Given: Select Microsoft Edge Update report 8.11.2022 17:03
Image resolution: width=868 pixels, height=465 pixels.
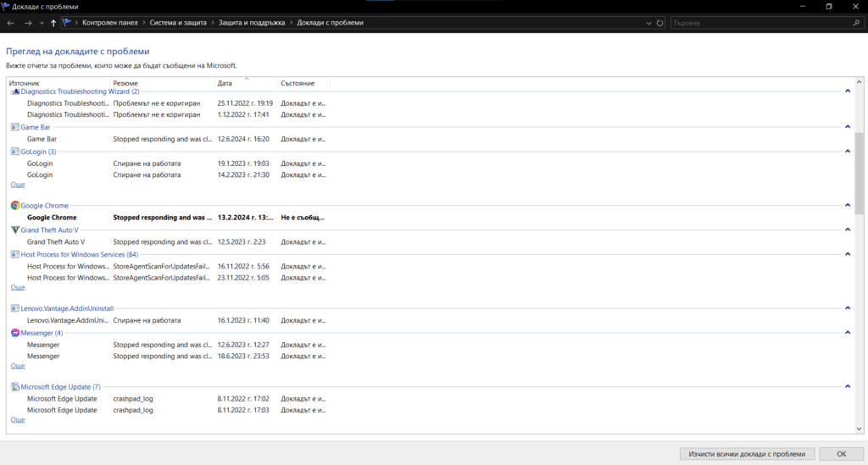Looking at the screenshot, I should point(169,411).
